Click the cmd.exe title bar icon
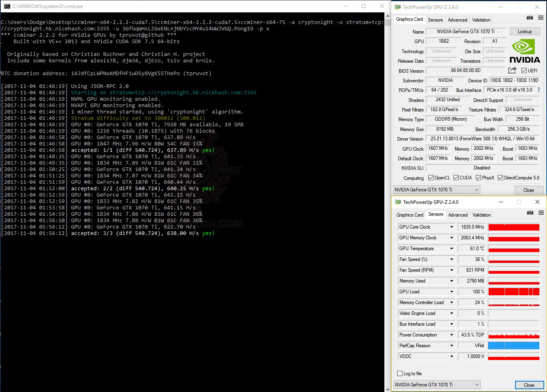The width and height of the screenshot is (547, 392). pyautogui.click(x=7, y=6)
